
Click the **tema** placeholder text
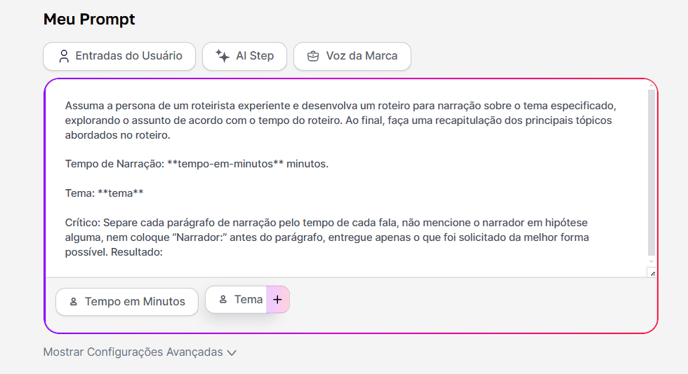click(121, 193)
